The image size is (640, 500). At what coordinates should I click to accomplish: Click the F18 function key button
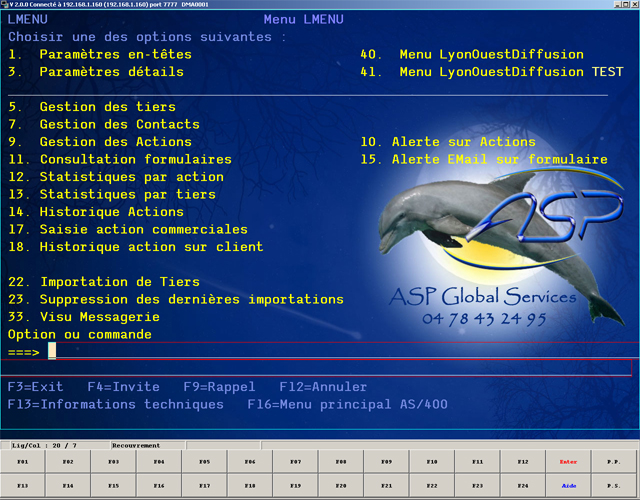[250, 486]
